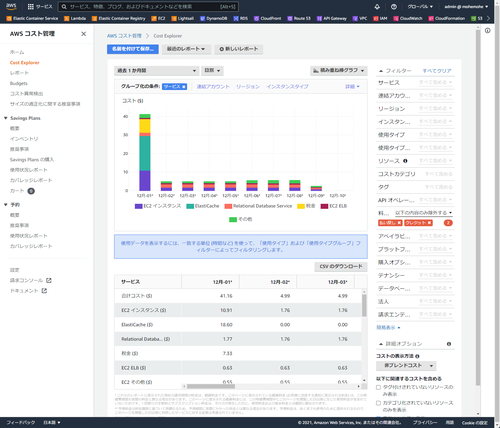Viewport: 500px width, 428px height.
Task: Open the 最近のレポート dropdown
Action: click(x=187, y=49)
